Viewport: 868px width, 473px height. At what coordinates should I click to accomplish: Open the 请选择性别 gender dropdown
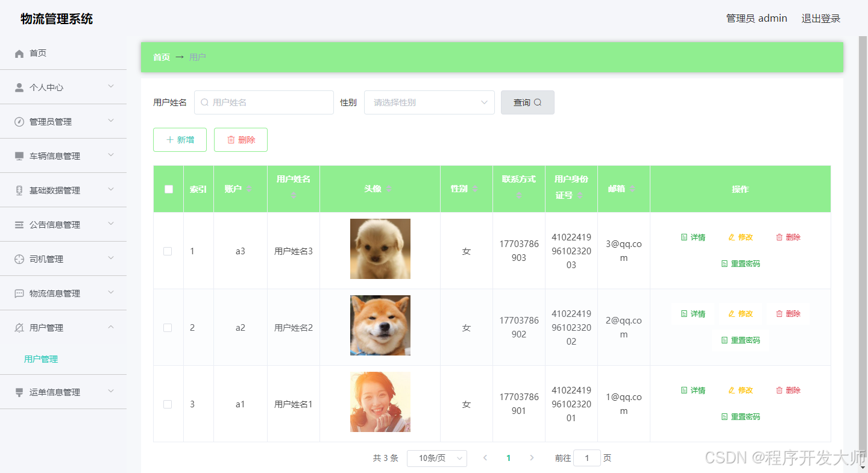pyautogui.click(x=429, y=102)
